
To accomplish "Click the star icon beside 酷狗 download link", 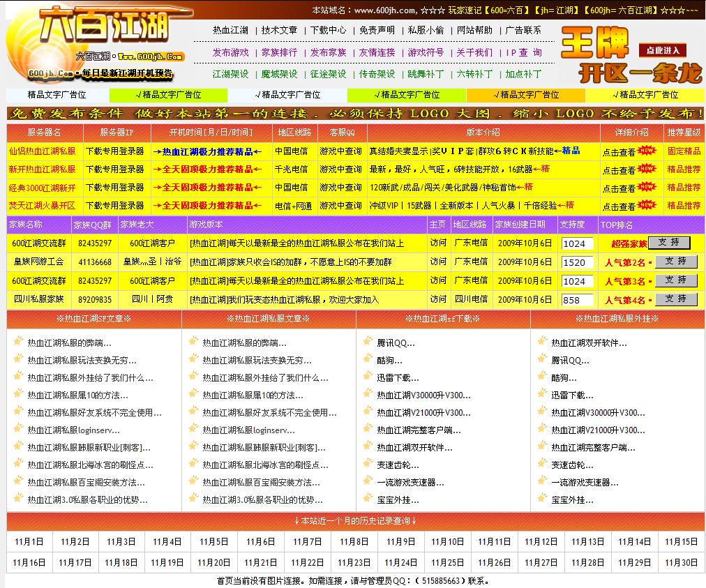I will [366, 360].
